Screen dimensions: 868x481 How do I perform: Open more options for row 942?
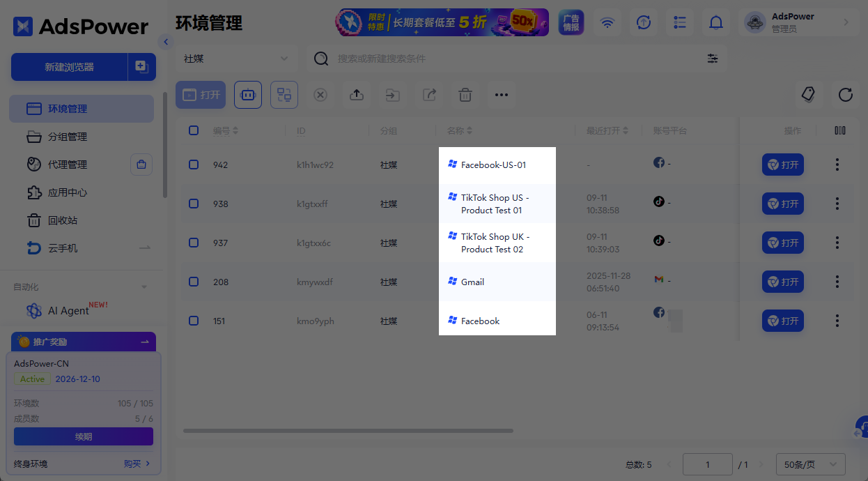[x=837, y=165]
